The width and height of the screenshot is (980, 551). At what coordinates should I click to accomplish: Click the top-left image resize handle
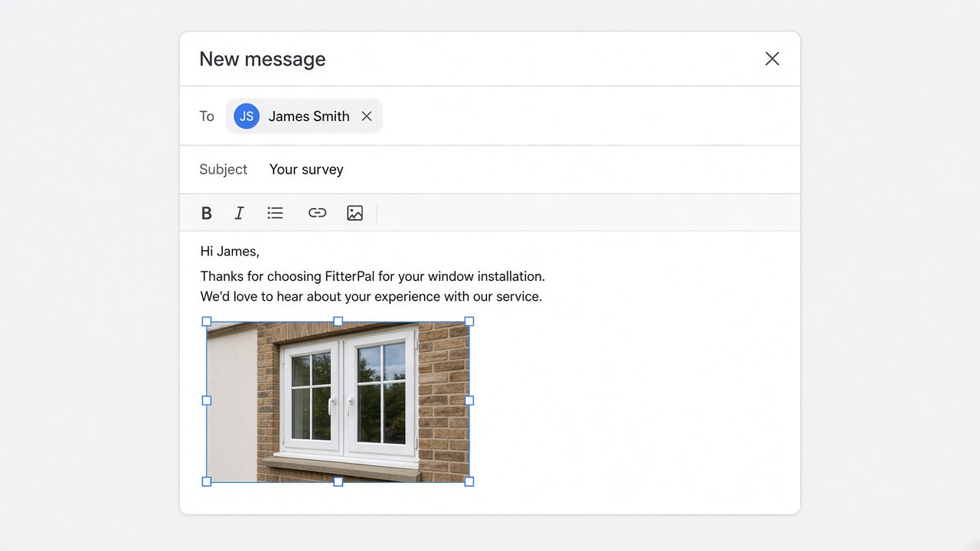click(x=206, y=321)
